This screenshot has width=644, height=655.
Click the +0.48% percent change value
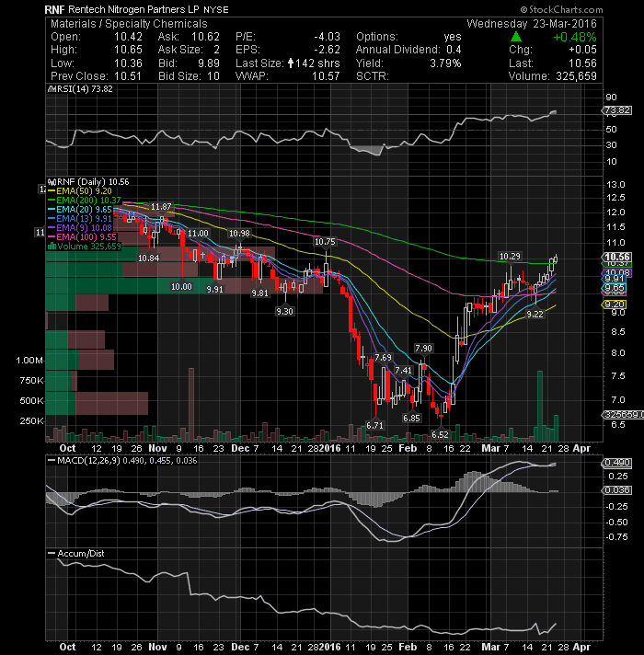(575, 37)
